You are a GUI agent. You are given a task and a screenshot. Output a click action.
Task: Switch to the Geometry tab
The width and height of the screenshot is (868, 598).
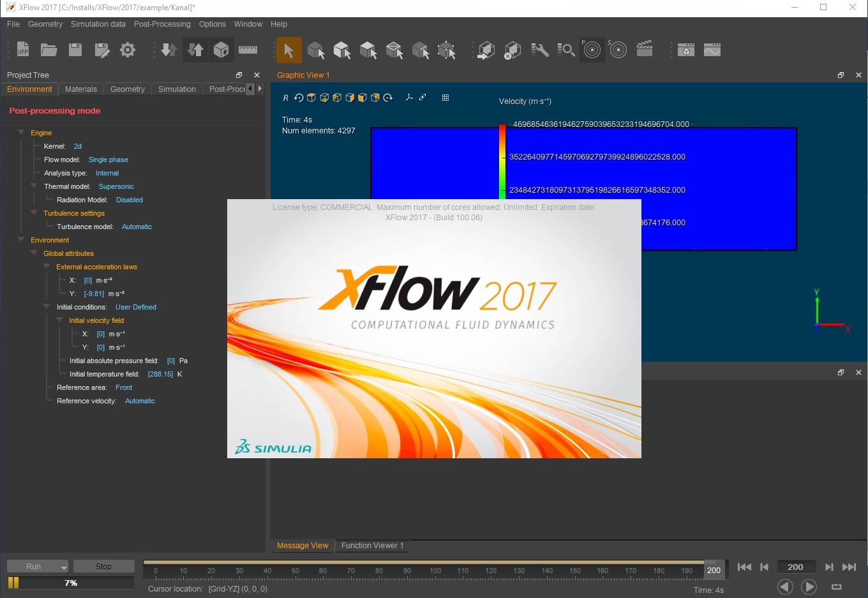pos(128,89)
